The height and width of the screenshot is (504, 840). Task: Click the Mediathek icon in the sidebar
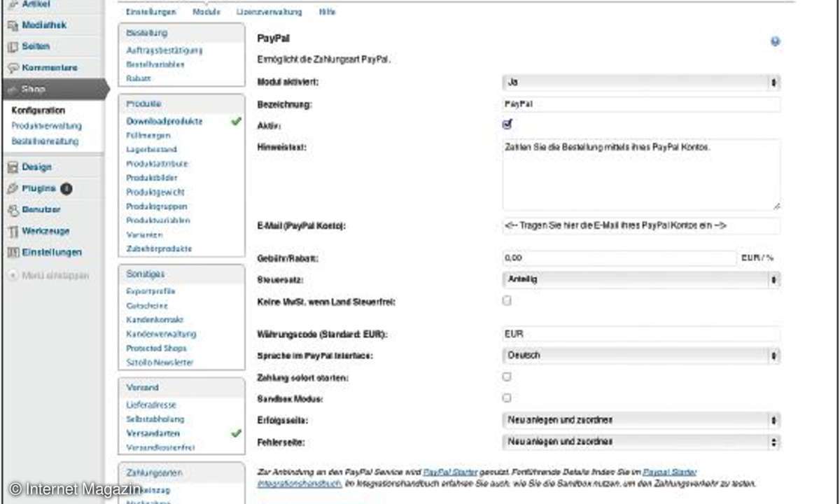pyautogui.click(x=13, y=26)
